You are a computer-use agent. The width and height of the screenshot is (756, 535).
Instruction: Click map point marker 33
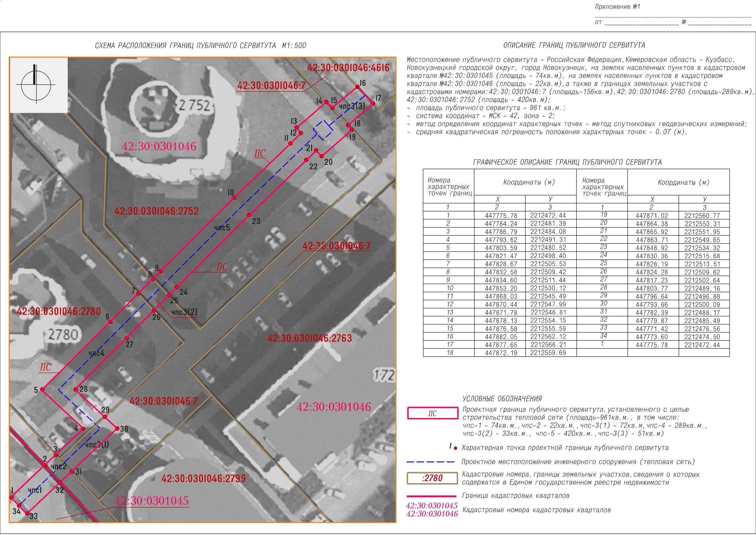point(28,513)
